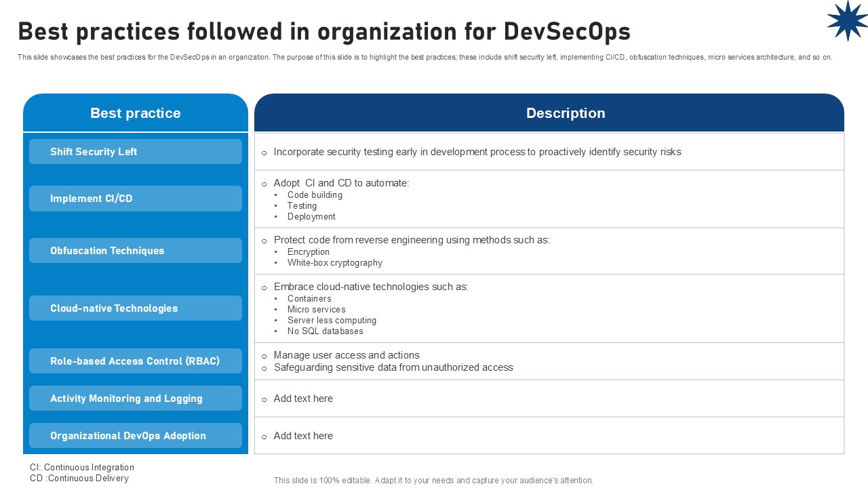Click the blue starburst logo icon
This screenshot has height=488, width=868.
point(847,20)
